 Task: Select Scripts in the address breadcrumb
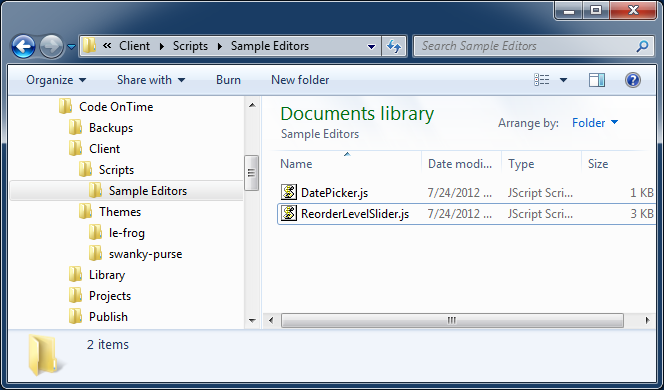coord(190,46)
